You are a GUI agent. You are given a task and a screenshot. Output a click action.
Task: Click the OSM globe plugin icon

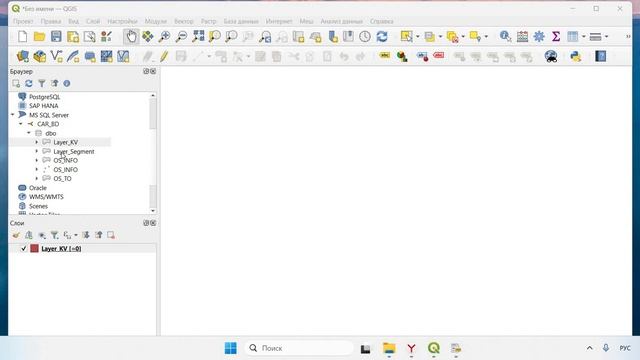[551, 56]
